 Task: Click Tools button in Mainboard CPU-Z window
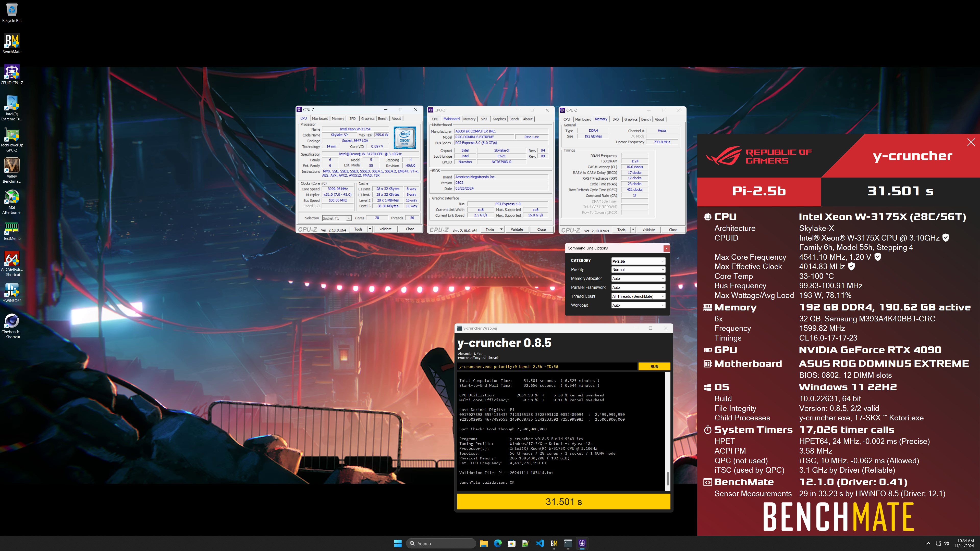point(490,230)
